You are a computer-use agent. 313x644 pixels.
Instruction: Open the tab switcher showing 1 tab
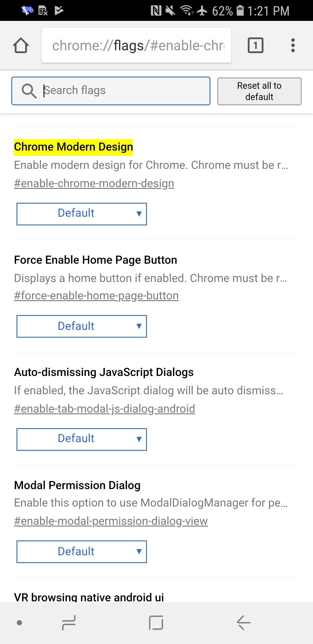[256, 45]
